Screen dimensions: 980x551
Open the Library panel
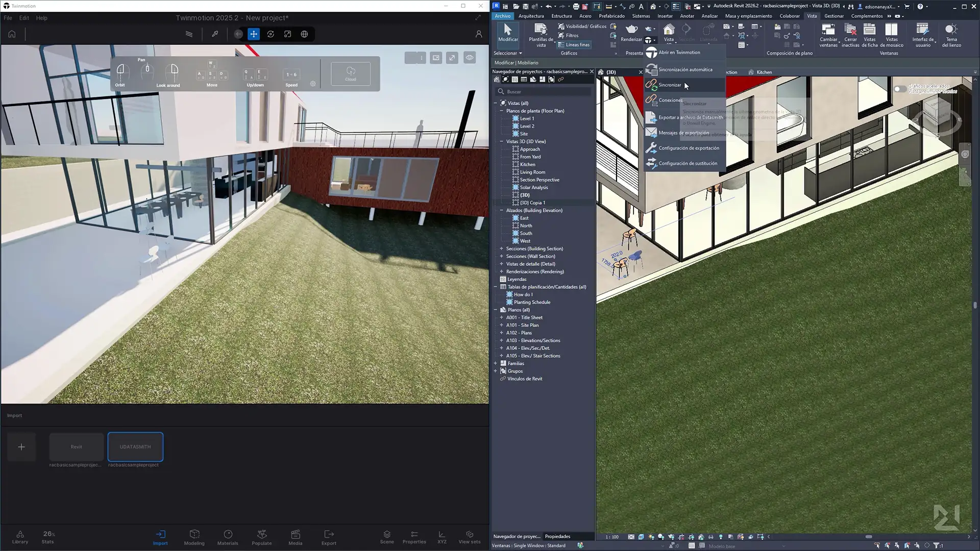coord(20,537)
